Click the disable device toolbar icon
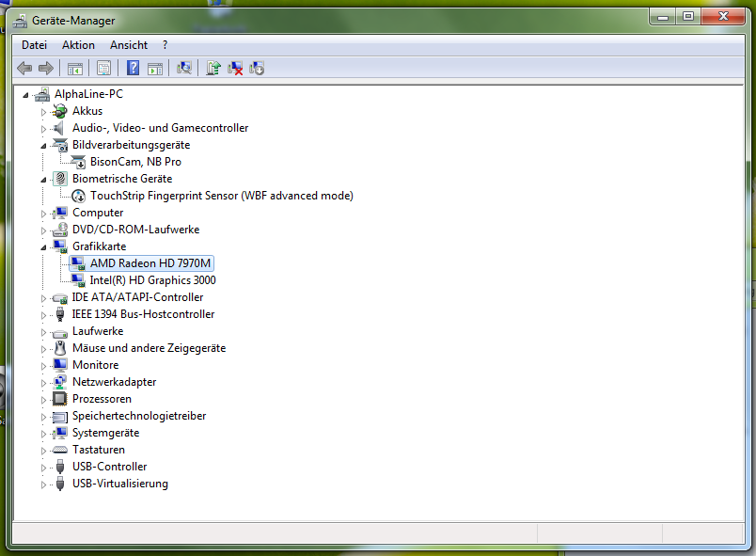 257,68
